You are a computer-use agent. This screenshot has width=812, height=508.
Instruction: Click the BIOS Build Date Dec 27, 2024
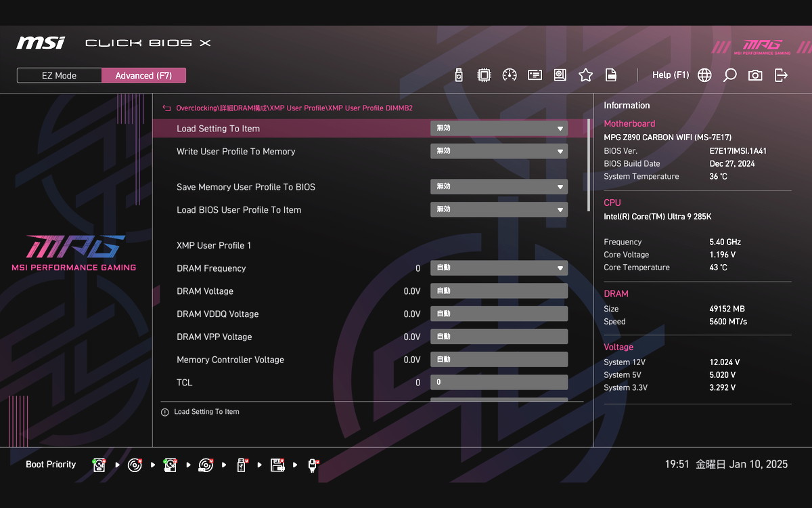(x=732, y=164)
